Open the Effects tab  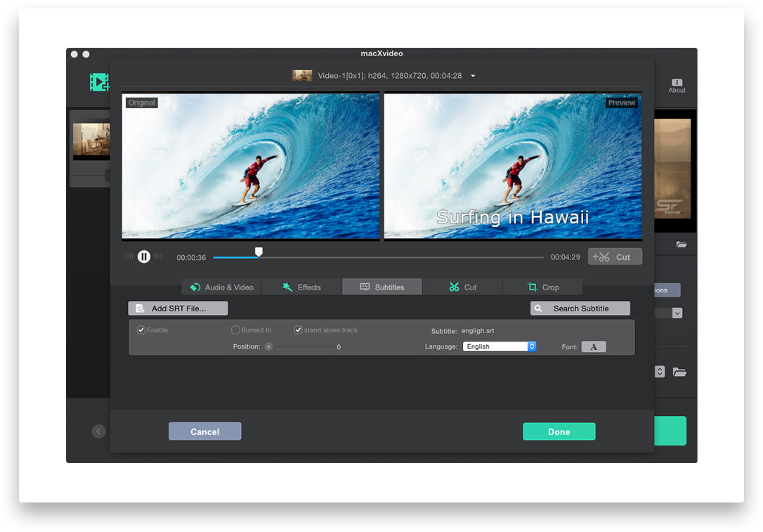pos(302,287)
